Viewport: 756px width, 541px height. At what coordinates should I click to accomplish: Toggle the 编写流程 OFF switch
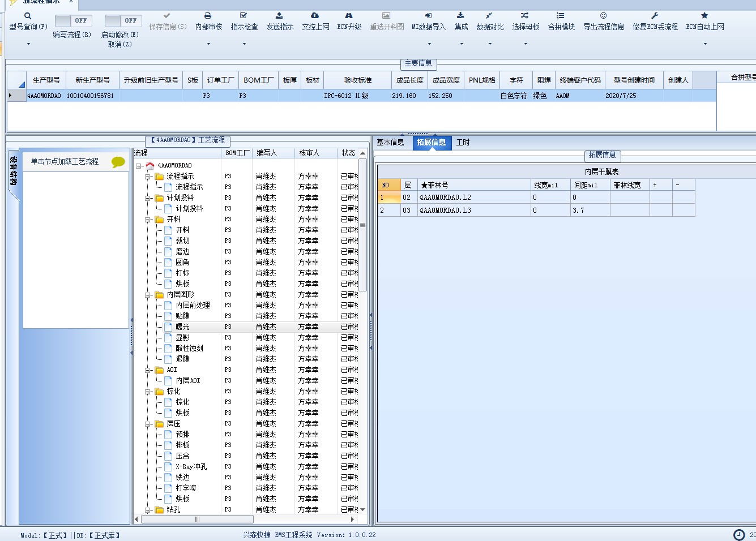[x=74, y=20]
